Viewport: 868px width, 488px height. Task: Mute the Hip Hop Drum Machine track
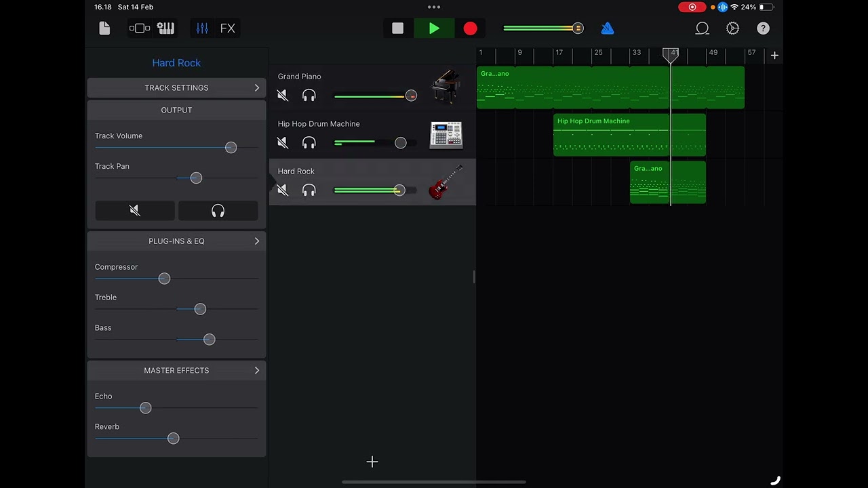(283, 143)
